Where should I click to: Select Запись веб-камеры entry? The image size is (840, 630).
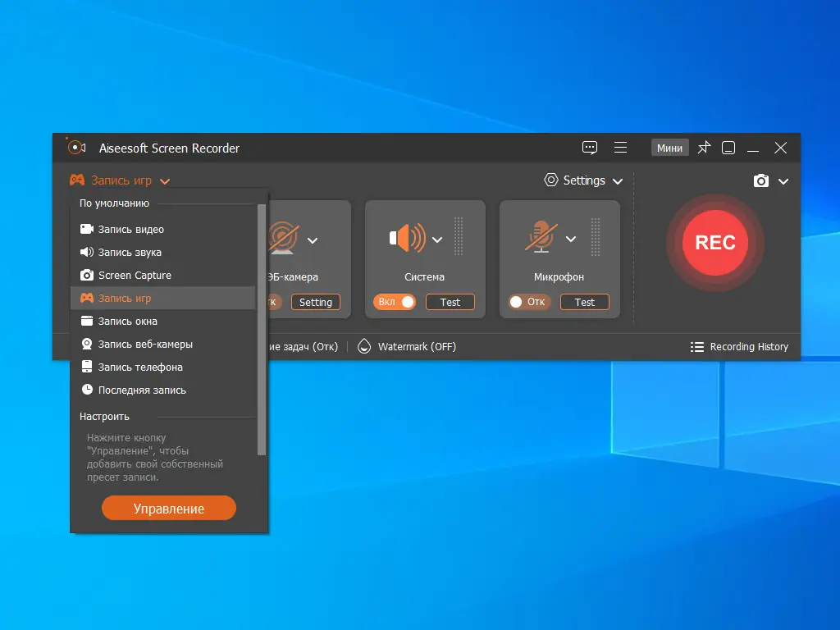pyautogui.click(x=163, y=344)
